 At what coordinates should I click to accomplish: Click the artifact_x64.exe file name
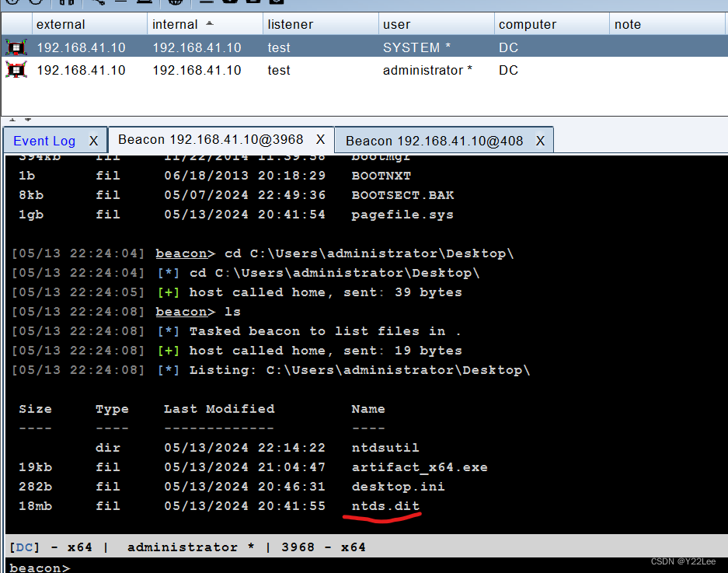coord(420,467)
